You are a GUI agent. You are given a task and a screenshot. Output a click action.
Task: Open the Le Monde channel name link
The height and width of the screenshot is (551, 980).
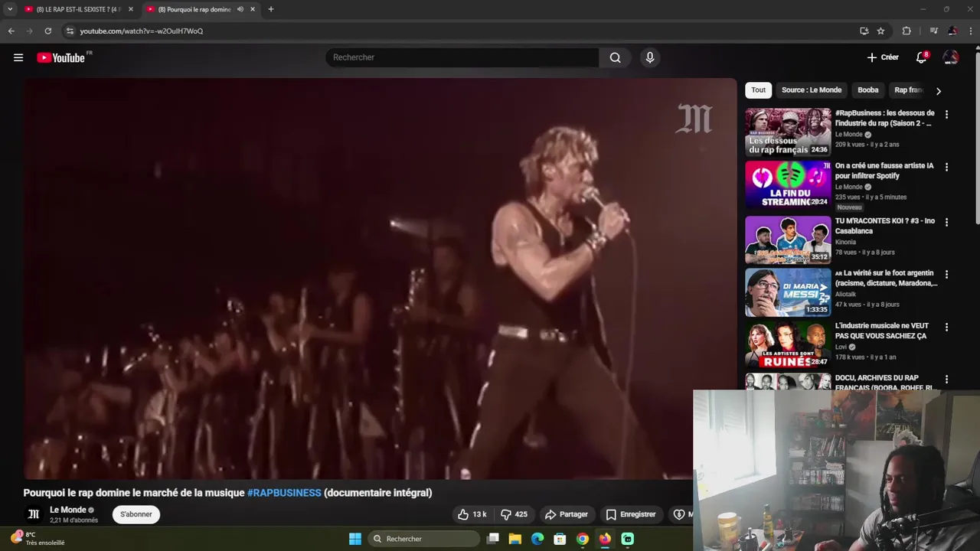coord(68,510)
